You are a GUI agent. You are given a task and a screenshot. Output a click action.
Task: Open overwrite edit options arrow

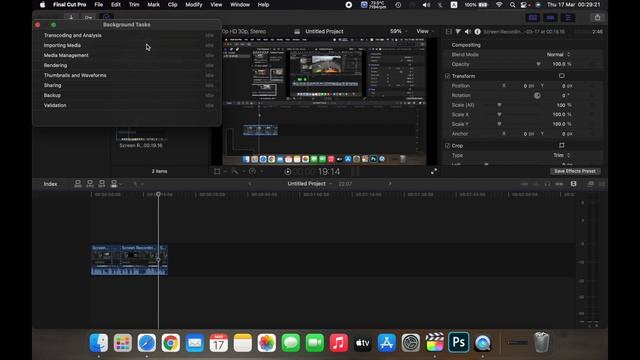(x=121, y=184)
